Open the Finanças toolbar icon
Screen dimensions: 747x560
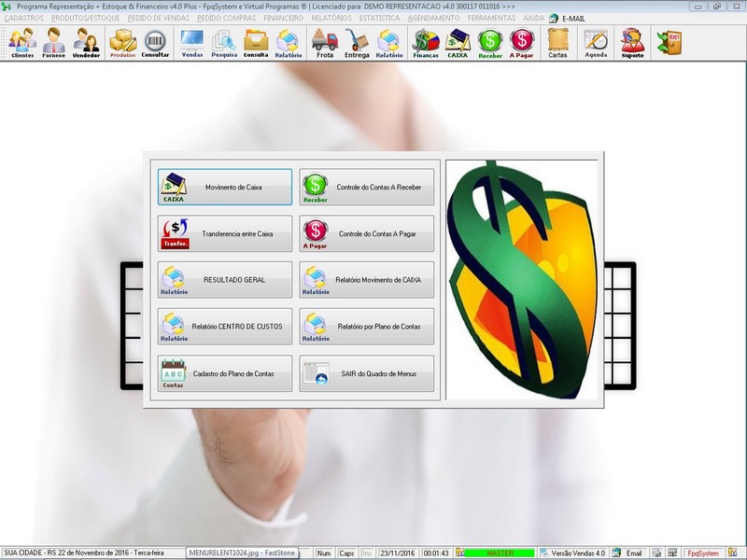pyautogui.click(x=426, y=43)
